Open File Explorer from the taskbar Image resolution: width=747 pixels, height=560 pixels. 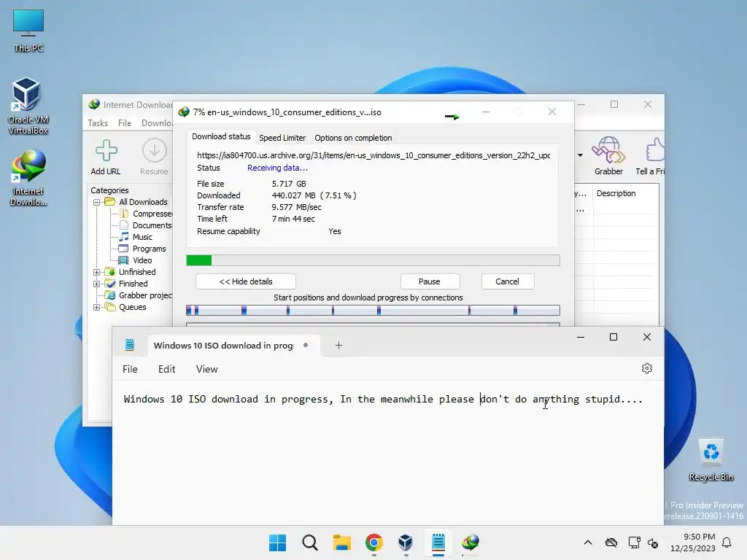click(x=341, y=542)
